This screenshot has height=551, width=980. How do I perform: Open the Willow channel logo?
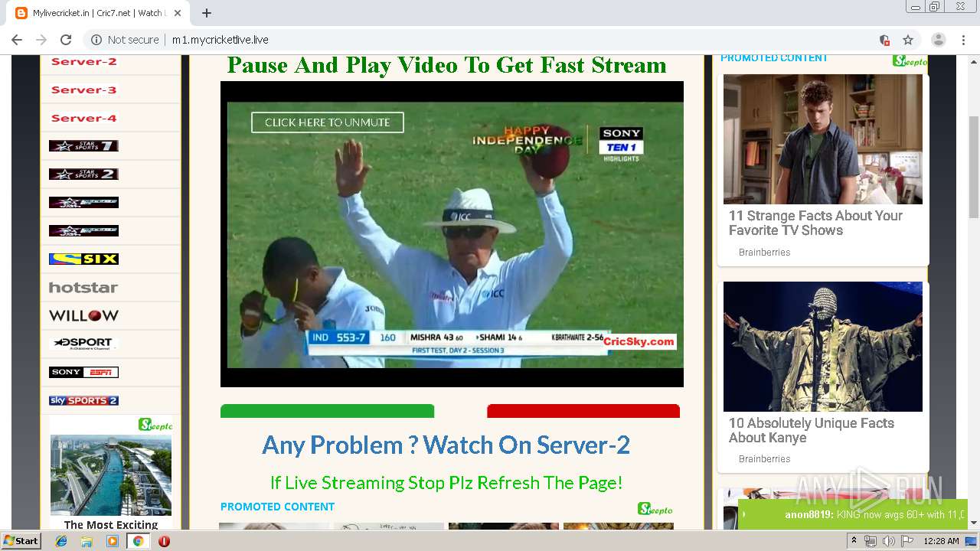point(83,315)
